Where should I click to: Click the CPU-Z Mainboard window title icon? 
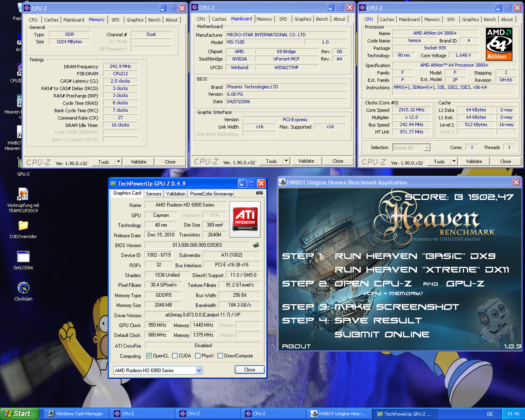coord(195,7)
